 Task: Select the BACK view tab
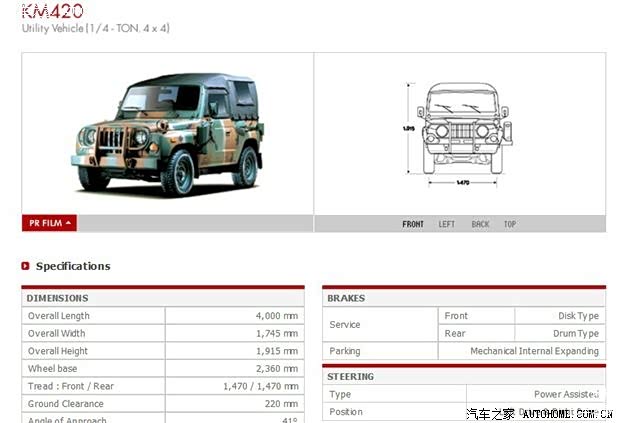(480, 224)
